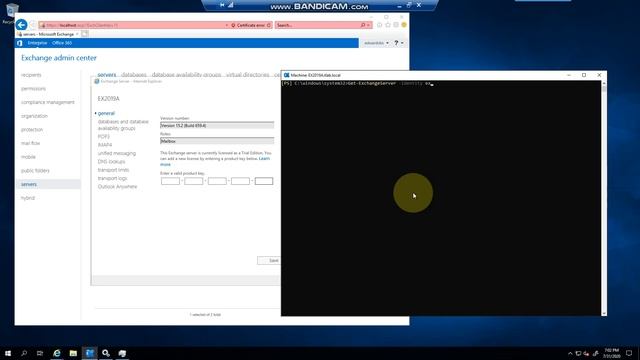Show hidden system tray icons
This screenshot has width=640, height=360.
pos(570,353)
